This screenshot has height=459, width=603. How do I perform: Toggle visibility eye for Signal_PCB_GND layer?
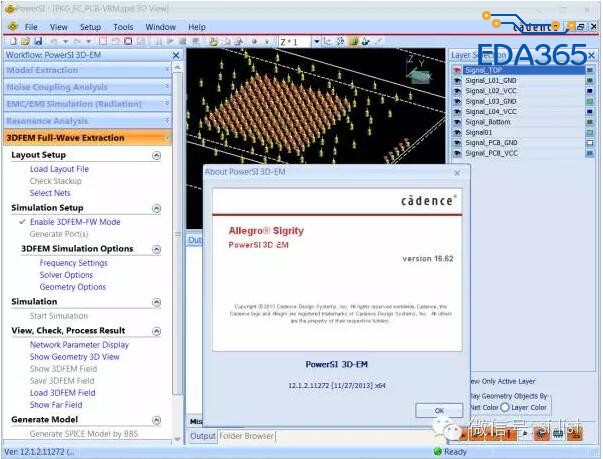click(x=457, y=143)
